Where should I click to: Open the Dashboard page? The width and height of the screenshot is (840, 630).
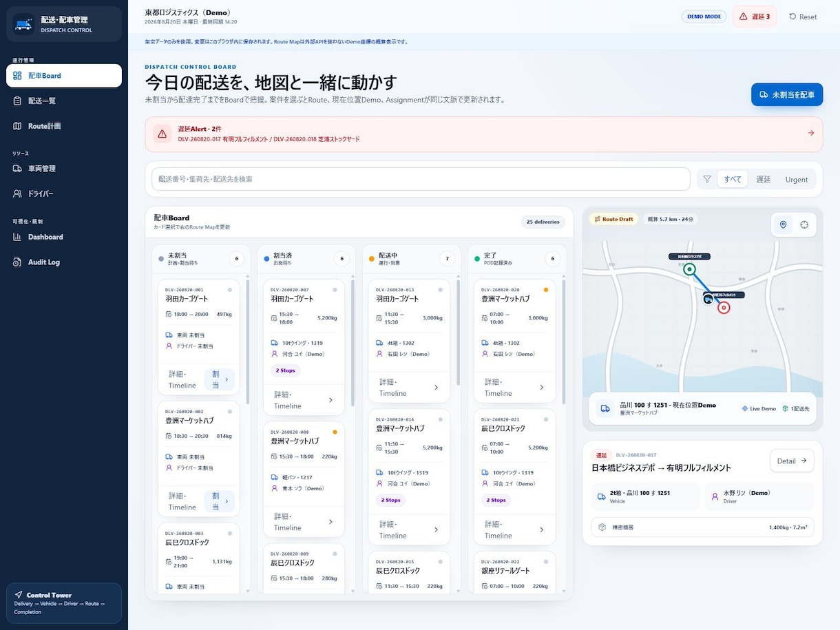tap(64, 237)
